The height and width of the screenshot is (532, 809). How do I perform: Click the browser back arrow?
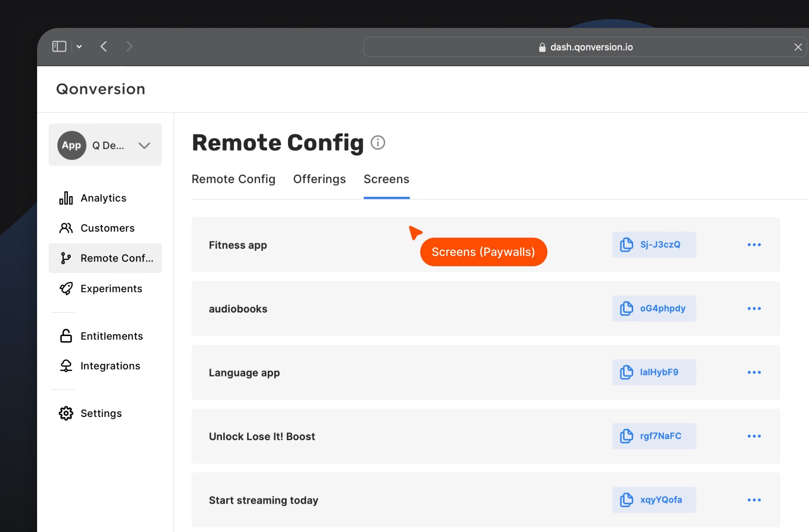point(104,46)
